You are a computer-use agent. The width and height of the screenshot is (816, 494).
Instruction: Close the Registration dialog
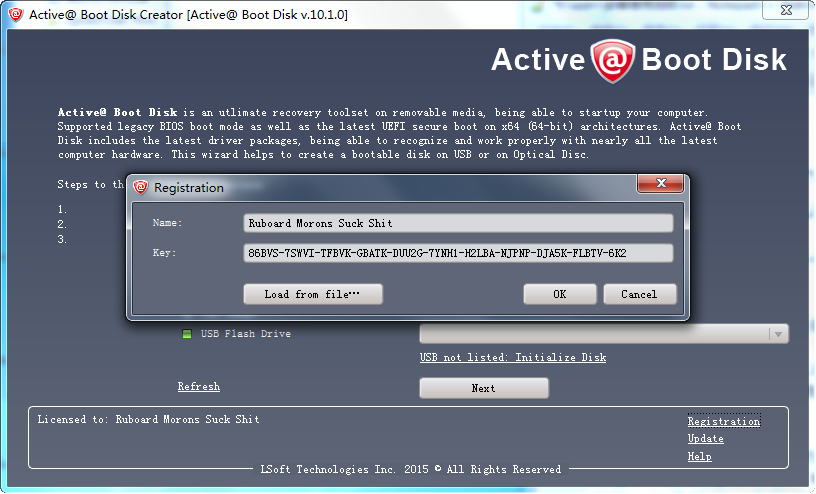pyautogui.click(x=662, y=185)
